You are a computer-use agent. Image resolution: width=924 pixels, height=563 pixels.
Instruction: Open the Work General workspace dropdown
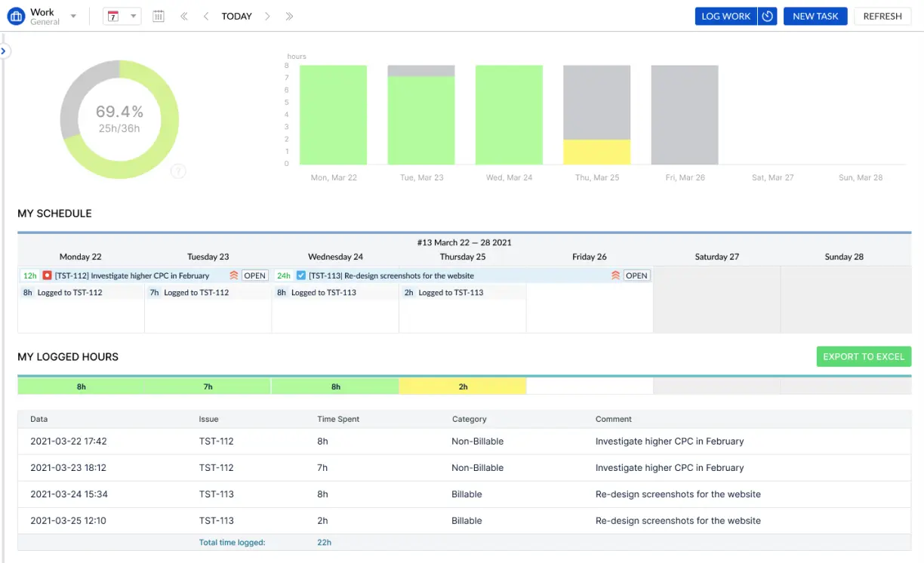(72, 17)
